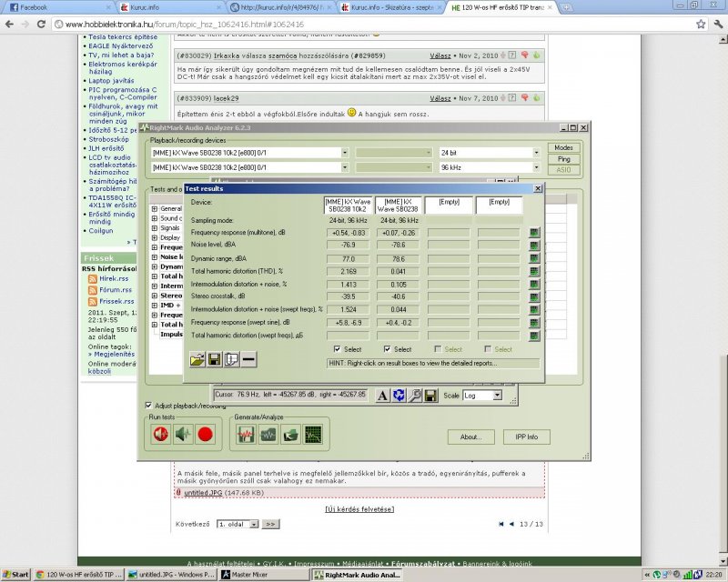Click the About... button
The width and height of the screenshot is (728, 582).
(x=470, y=436)
